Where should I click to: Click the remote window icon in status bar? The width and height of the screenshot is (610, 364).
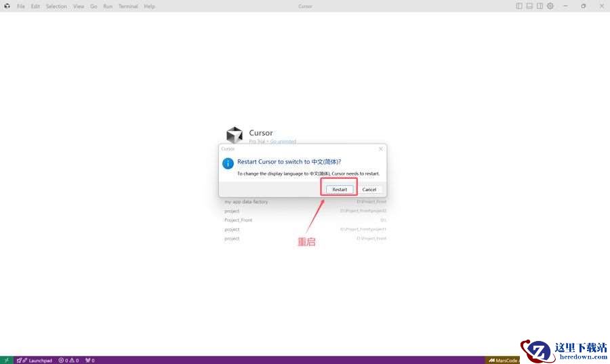(7, 360)
